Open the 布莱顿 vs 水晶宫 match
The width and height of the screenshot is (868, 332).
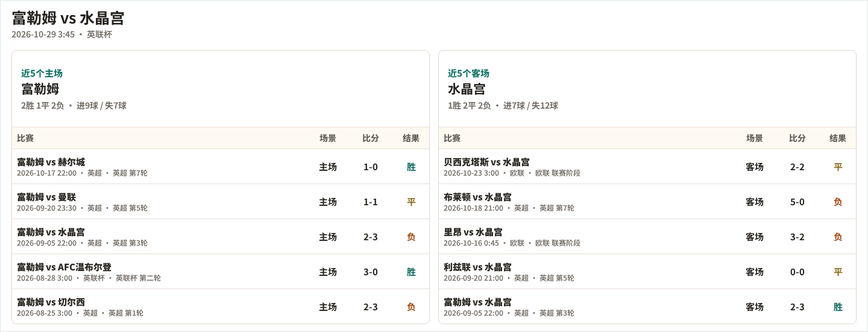click(478, 197)
